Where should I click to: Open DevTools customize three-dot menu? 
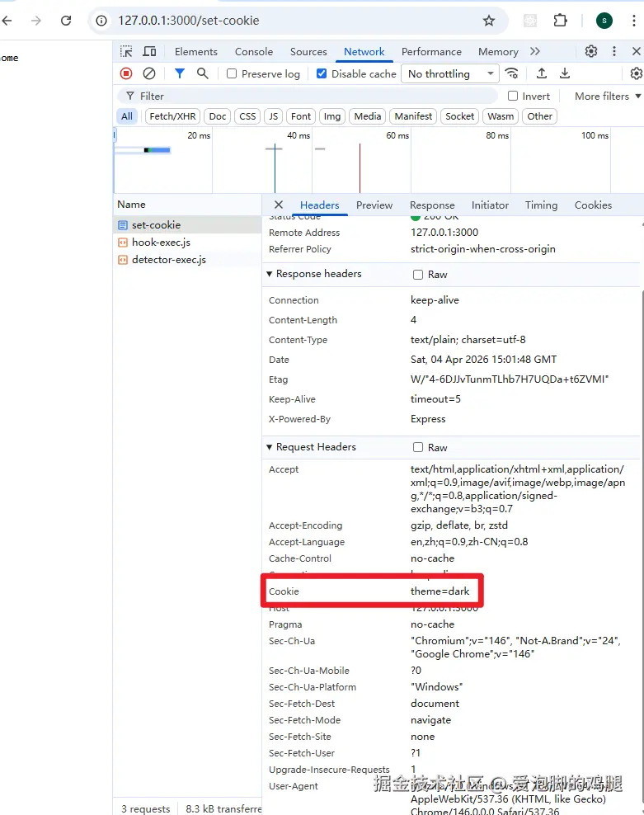pyautogui.click(x=613, y=51)
